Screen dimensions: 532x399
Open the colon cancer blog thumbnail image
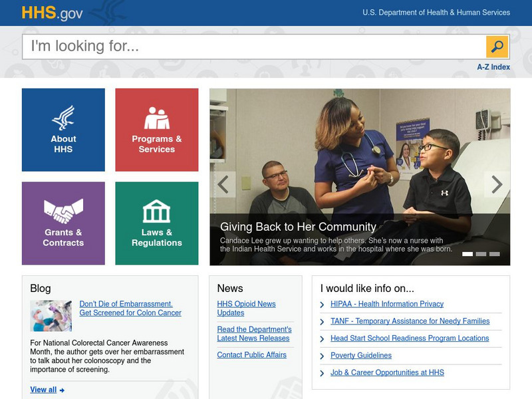[51, 316]
